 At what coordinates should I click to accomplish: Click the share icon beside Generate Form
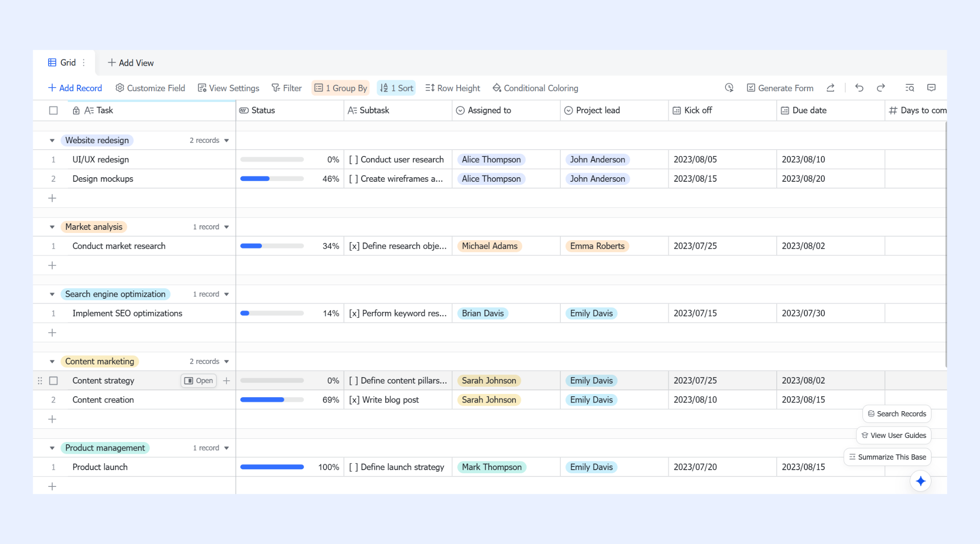[830, 88]
